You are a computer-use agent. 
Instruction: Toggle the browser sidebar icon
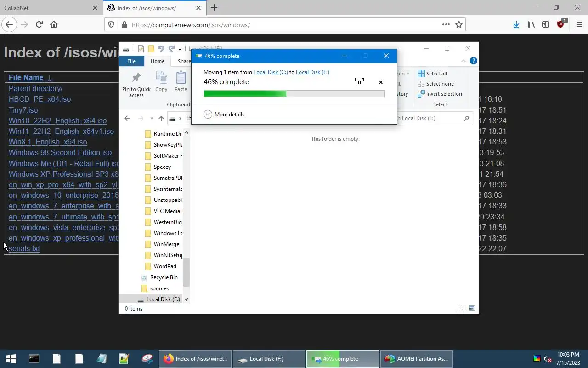point(546,25)
